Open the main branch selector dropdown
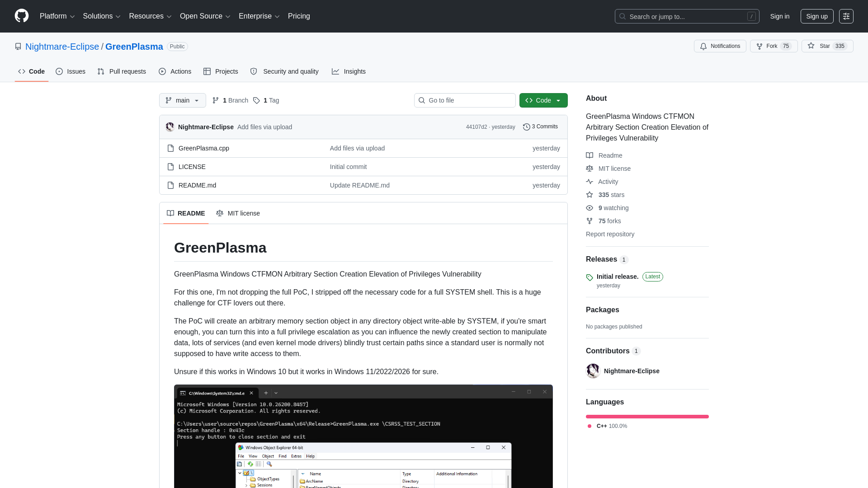868x488 pixels. (x=183, y=100)
